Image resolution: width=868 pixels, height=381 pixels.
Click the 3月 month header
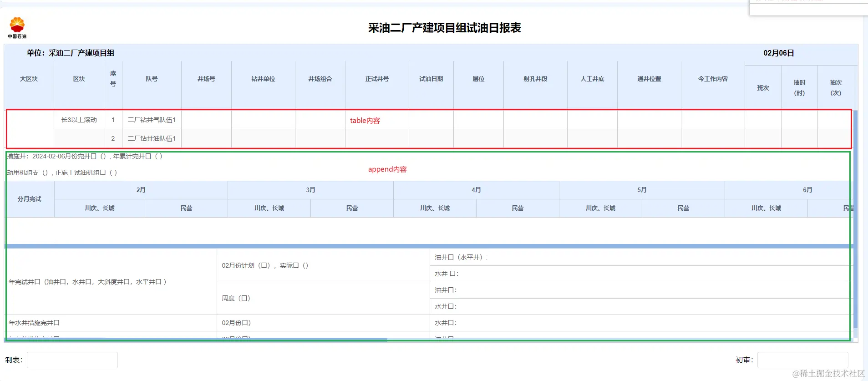[310, 190]
